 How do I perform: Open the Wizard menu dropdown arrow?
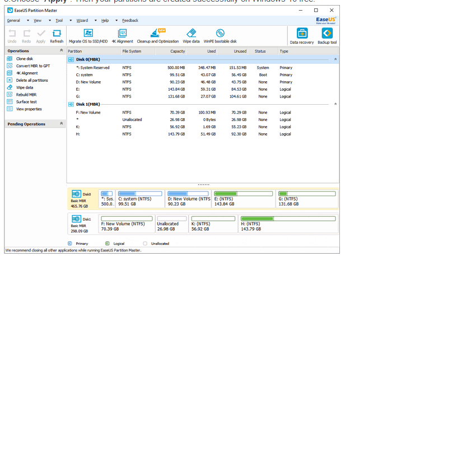point(96,21)
